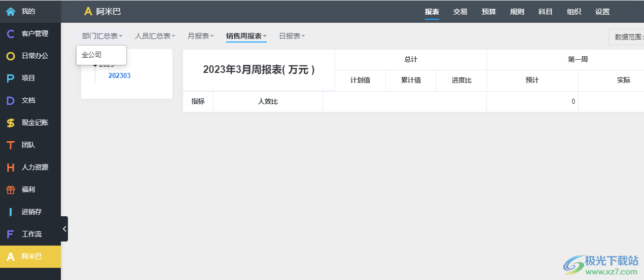Click 工作流 sidebar label
Image resolution: width=644 pixels, height=280 pixels.
32,234
